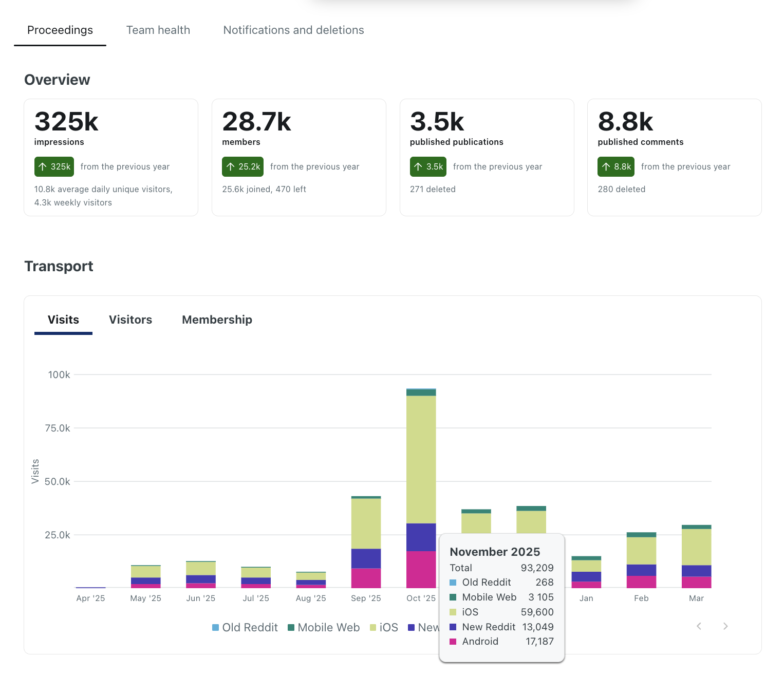The width and height of the screenshot is (784, 675).
Task: Click the 325k impressions up-arrow badge
Action: pyautogui.click(x=54, y=166)
